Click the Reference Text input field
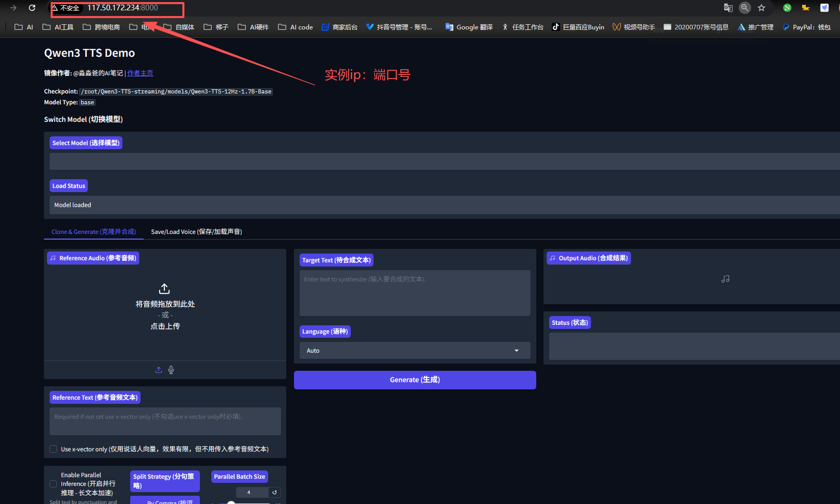This screenshot has height=504, width=840. click(x=165, y=421)
